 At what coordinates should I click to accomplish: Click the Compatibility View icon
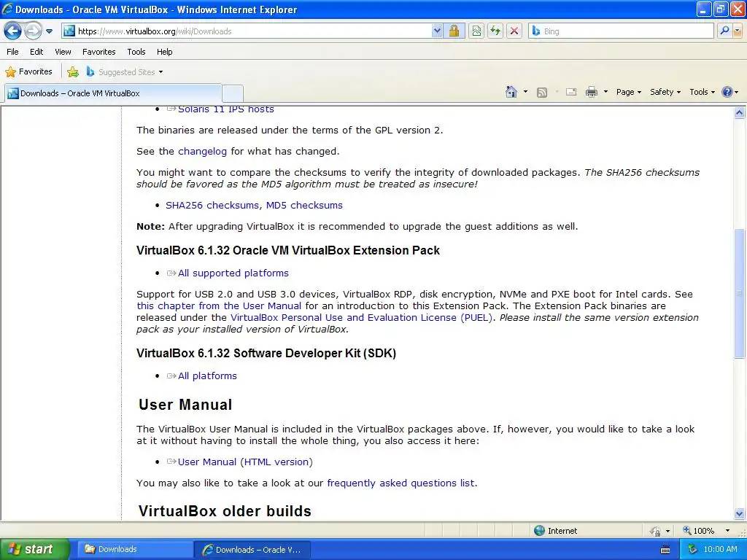[476, 31]
